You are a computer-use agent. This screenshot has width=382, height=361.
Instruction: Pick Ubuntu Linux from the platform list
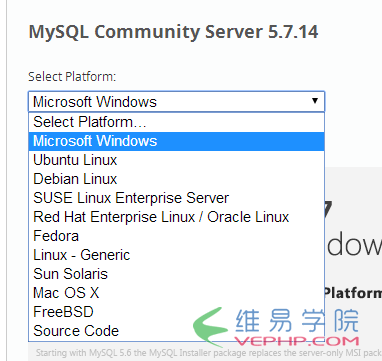176,160
